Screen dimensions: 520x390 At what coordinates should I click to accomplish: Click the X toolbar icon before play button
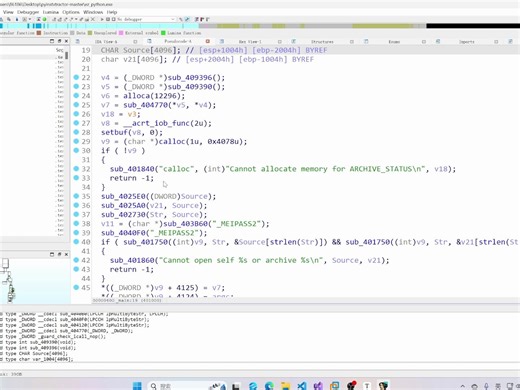point(93,19)
